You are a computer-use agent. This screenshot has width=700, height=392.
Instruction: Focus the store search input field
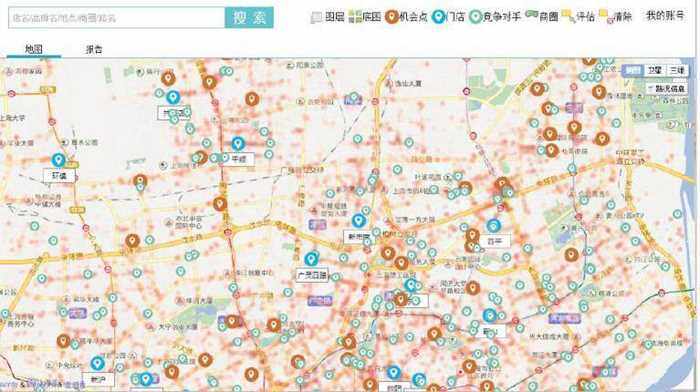(117, 18)
